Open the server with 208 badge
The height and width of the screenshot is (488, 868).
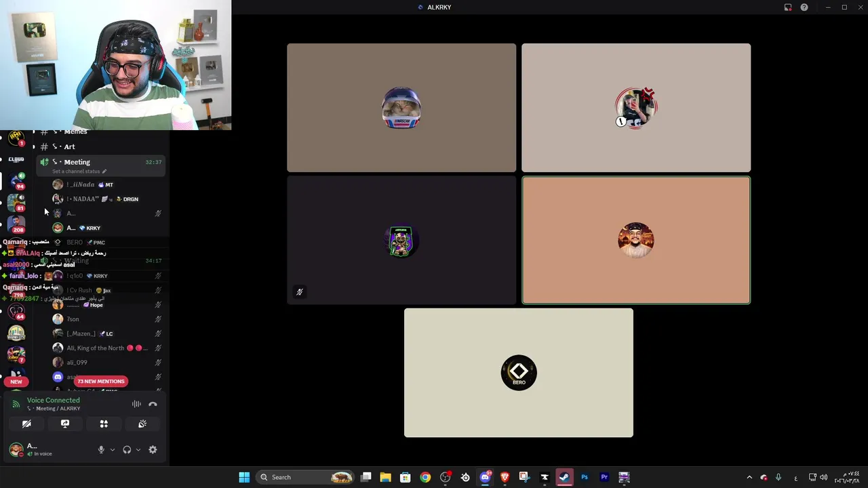(16, 224)
